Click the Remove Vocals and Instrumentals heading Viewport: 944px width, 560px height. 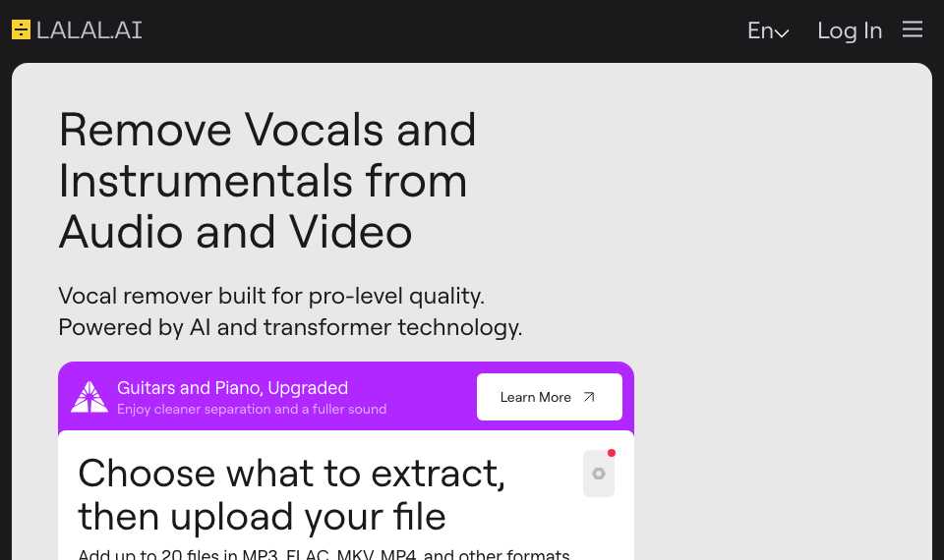pos(267,181)
